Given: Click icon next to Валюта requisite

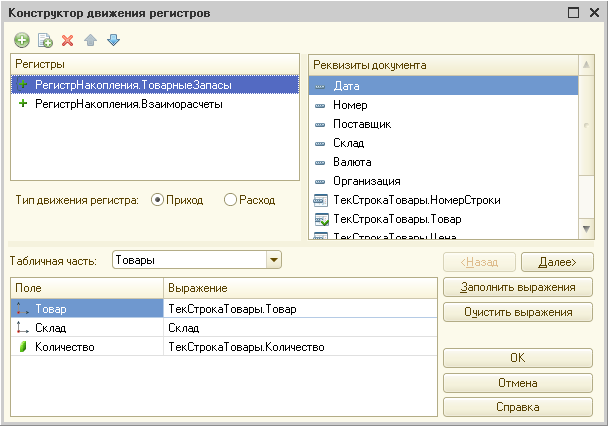Looking at the screenshot, I should tap(320, 163).
